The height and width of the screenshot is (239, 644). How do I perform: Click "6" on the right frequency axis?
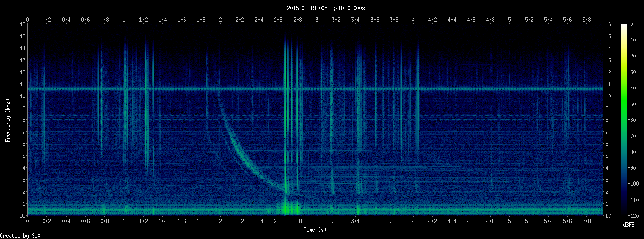pos(607,144)
